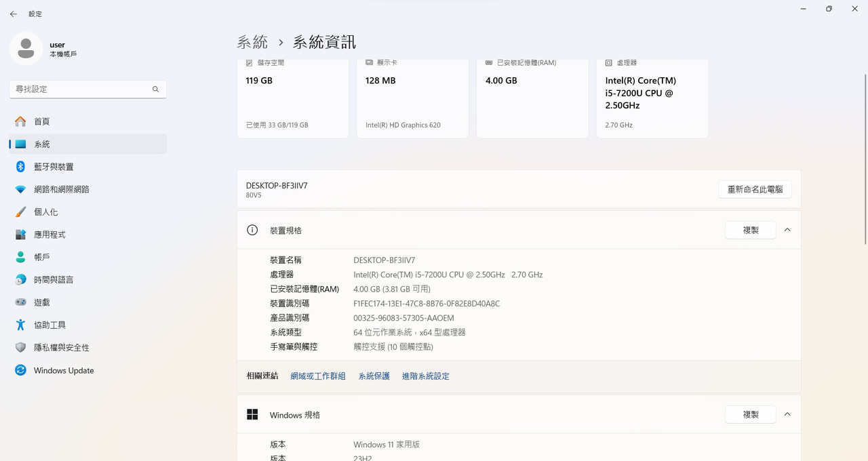Click 複製 button for Windows 規格
Screen dimensions: 868x461
[751, 414]
